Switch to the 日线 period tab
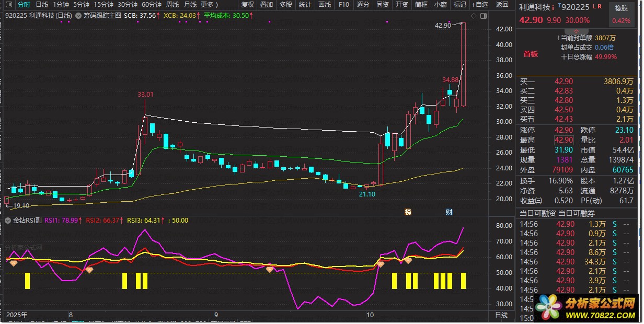This screenshot has height=324, width=644. click(x=42, y=5)
